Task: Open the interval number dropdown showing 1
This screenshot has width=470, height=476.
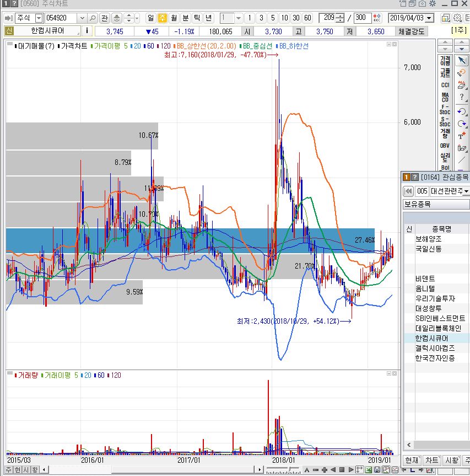Action: pyautogui.click(x=239, y=18)
